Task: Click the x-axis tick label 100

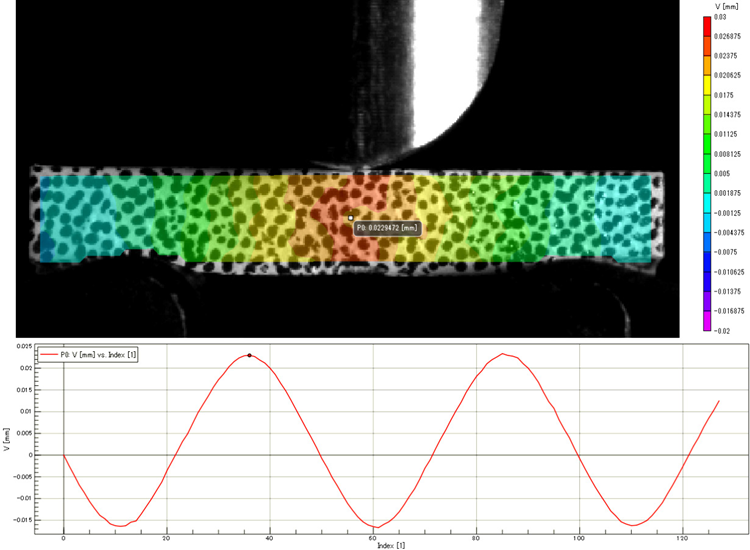Action: [x=579, y=538]
